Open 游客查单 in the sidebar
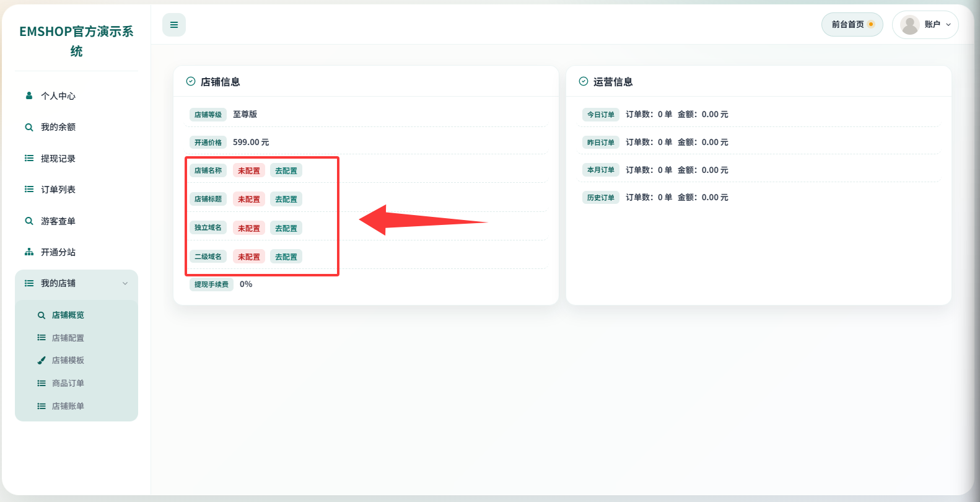Screen dimensions: 980x502 pos(58,221)
